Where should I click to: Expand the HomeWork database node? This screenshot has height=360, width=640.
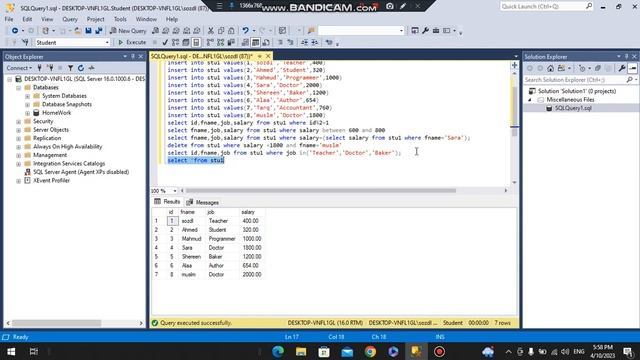click(27, 113)
